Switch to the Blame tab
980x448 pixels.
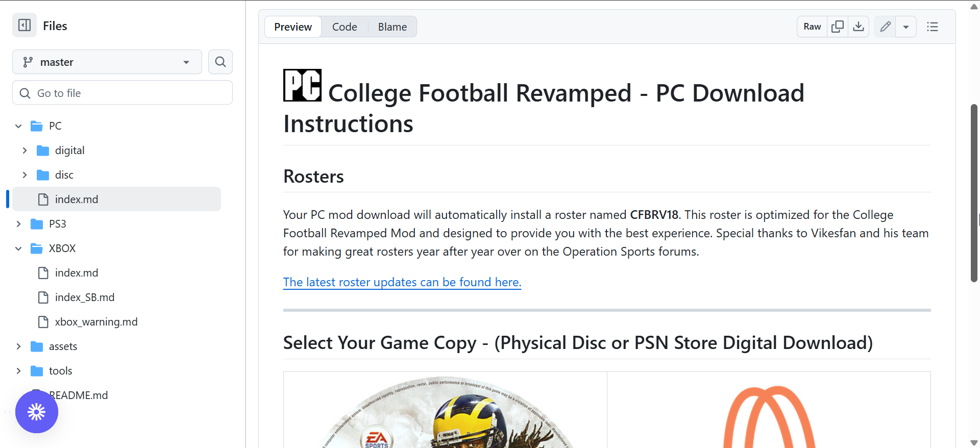click(392, 27)
